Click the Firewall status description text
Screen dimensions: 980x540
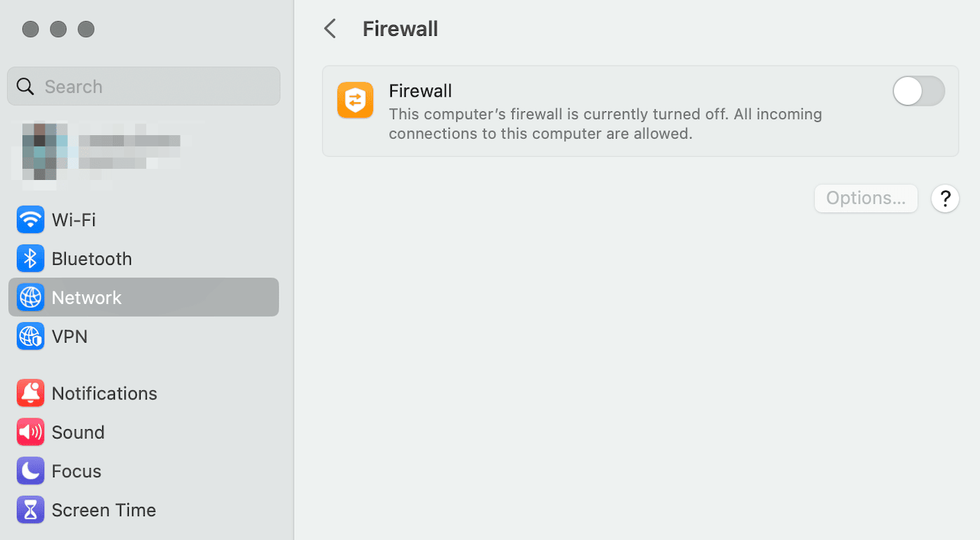point(605,123)
